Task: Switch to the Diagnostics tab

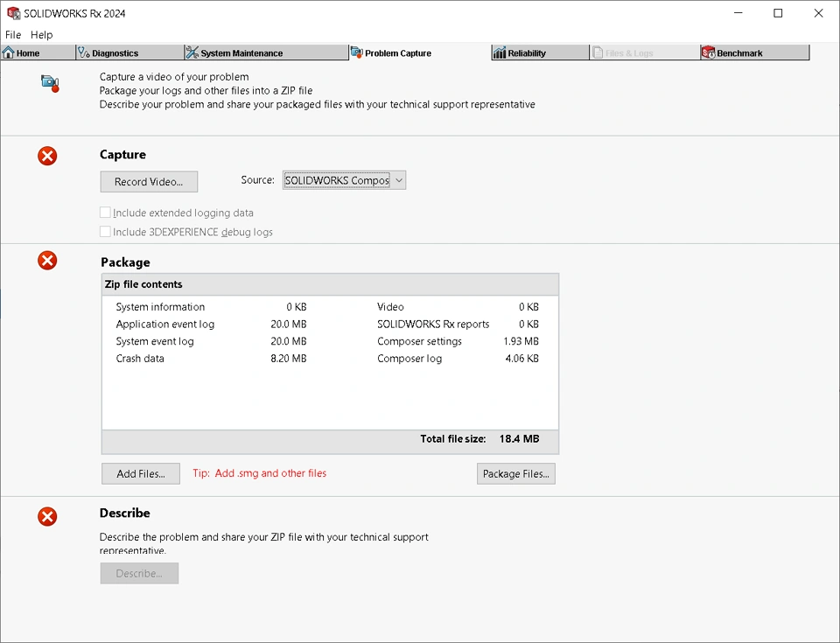Action: 129,53
